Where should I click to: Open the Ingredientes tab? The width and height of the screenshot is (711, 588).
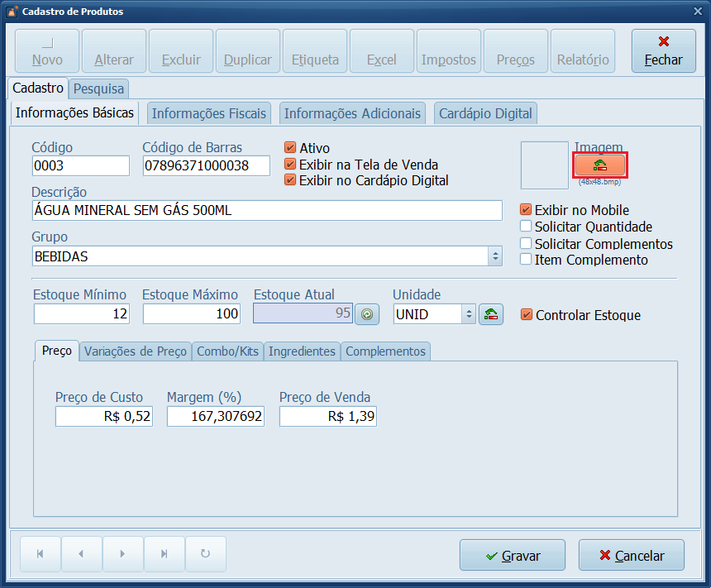(x=302, y=351)
